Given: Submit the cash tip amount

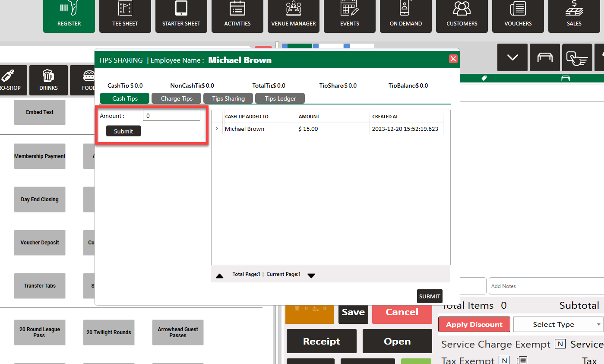Looking at the screenshot, I should 123,131.
